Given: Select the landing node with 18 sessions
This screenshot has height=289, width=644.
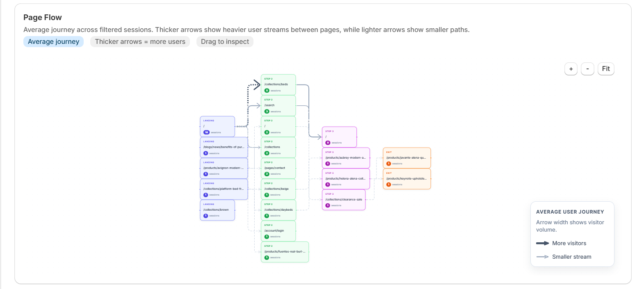Looking at the screenshot, I should [x=217, y=126].
